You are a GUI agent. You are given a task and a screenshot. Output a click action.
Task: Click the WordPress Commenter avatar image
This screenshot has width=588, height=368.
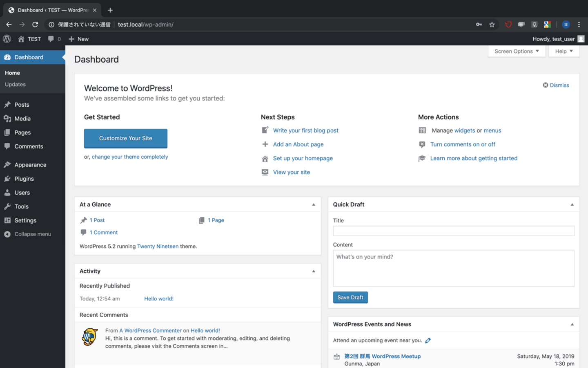90,337
